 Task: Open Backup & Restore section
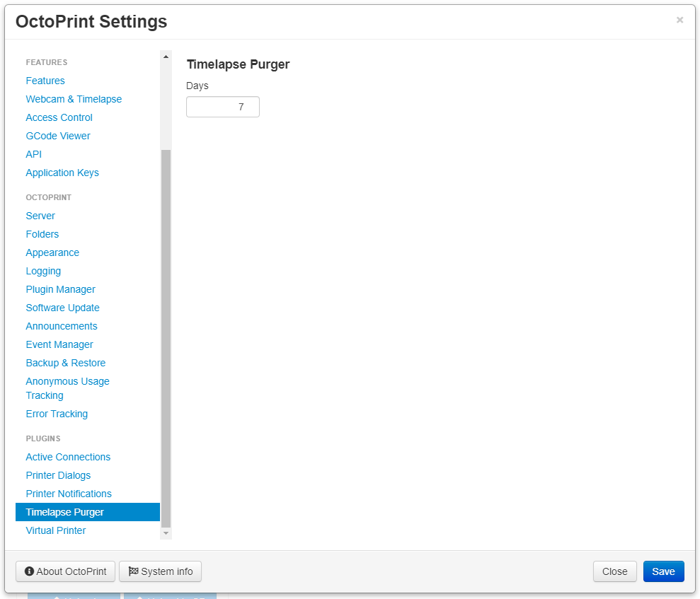point(66,363)
